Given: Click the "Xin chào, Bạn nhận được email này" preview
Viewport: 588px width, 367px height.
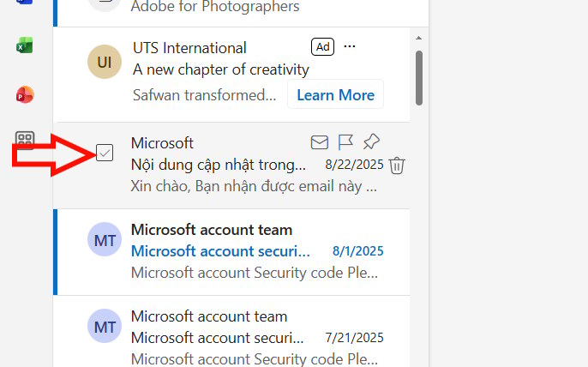Looking at the screenshot, I should (x=254, y=186).
